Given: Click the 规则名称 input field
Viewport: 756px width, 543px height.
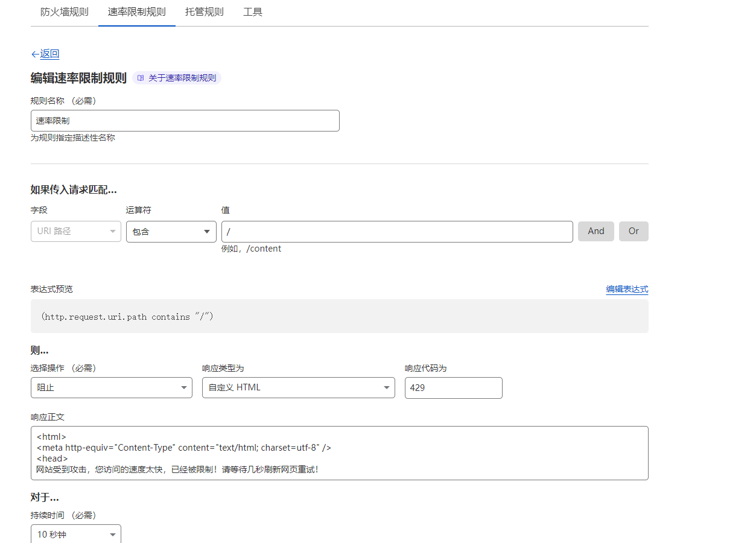Looking at the screenshot, I should click(185, 121).
